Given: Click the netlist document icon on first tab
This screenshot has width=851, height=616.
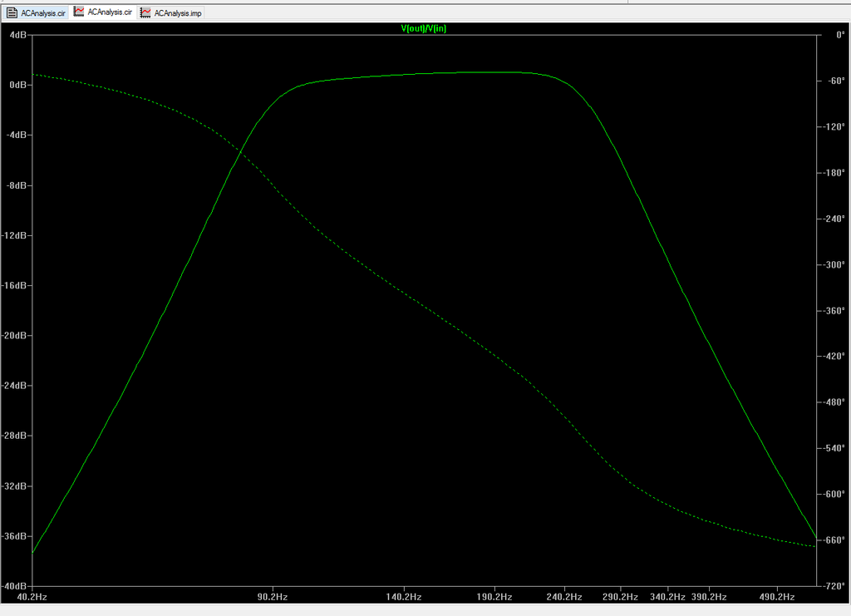Looking at the screenshot, I should click(x=12, y=12).
